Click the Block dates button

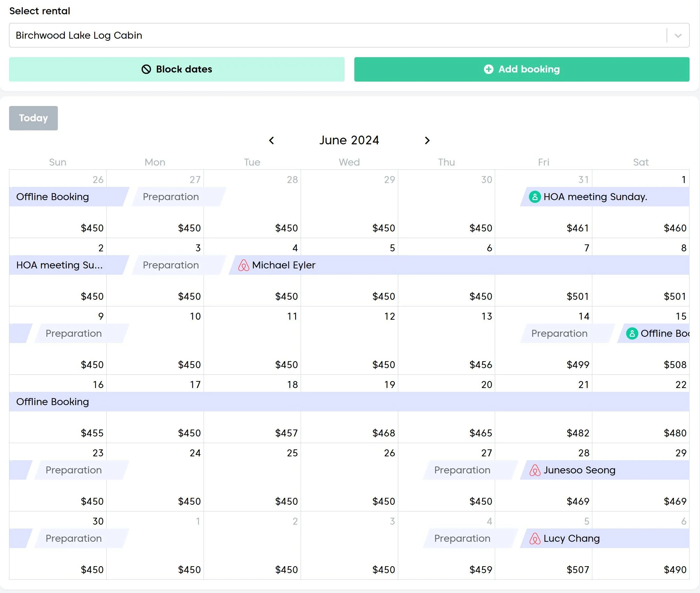177,69
